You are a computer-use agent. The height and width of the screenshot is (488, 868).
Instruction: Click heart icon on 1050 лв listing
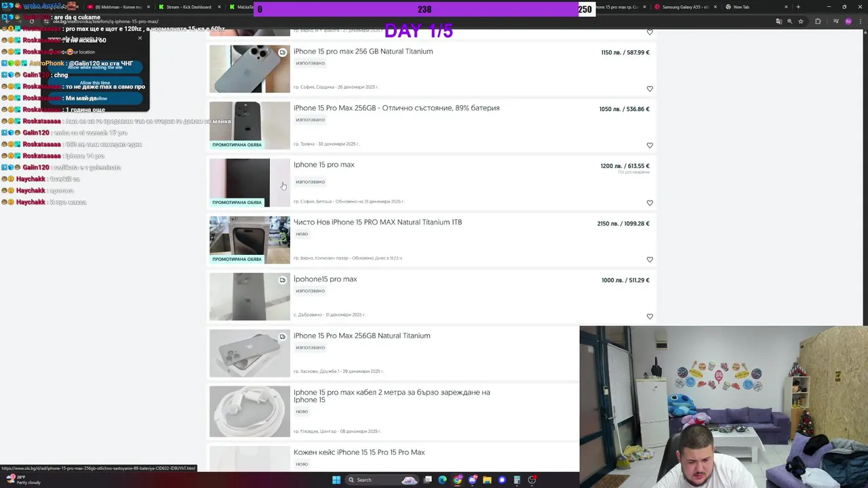click(650, 145)
